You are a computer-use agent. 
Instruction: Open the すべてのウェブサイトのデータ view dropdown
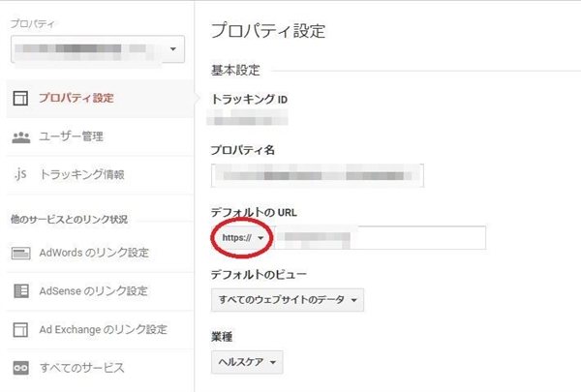[287, 301]
